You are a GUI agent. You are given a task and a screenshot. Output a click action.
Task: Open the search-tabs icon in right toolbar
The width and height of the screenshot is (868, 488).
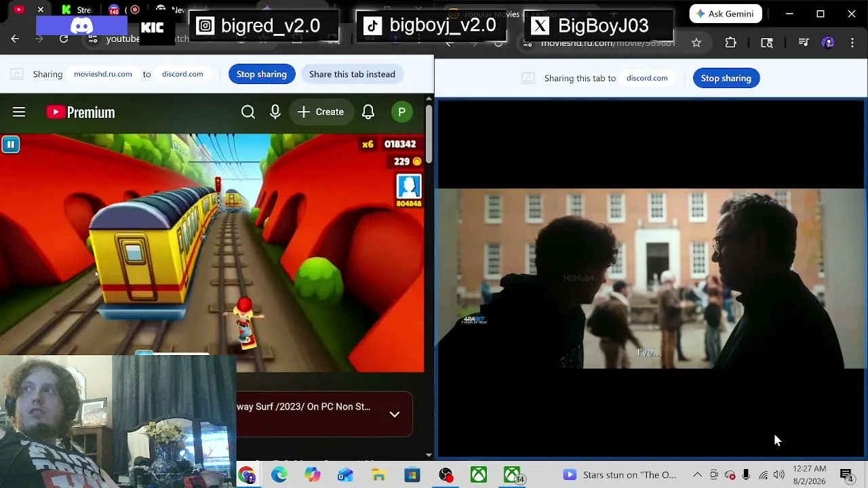[767, 43]
